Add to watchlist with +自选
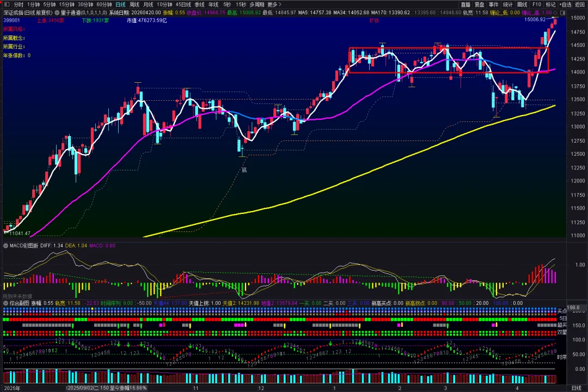588x392 pixels. 565,4
